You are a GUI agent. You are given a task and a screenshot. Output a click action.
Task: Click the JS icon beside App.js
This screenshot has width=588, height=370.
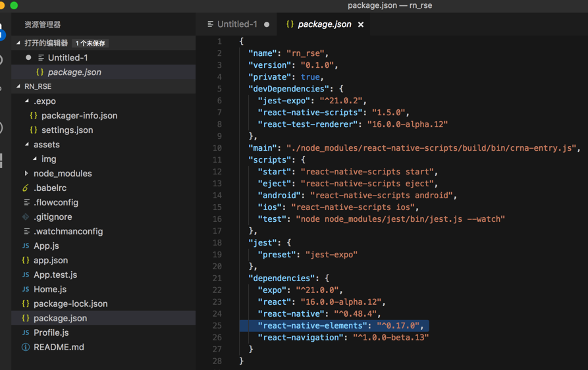pos(26,246)
